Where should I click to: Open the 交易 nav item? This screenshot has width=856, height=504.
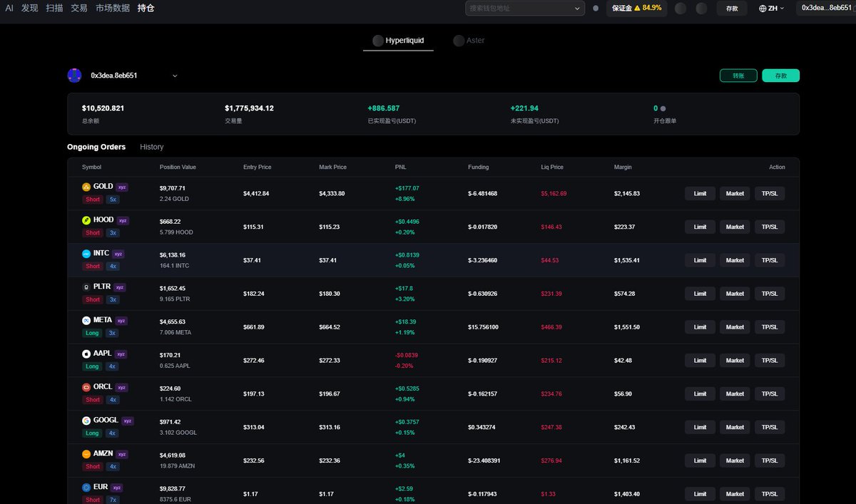(79, 8)
